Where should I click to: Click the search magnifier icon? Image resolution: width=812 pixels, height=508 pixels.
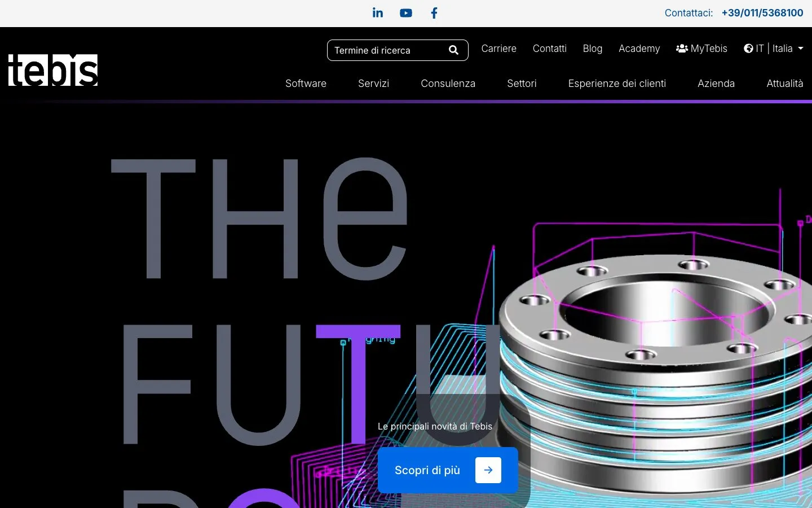coord(453,50)
